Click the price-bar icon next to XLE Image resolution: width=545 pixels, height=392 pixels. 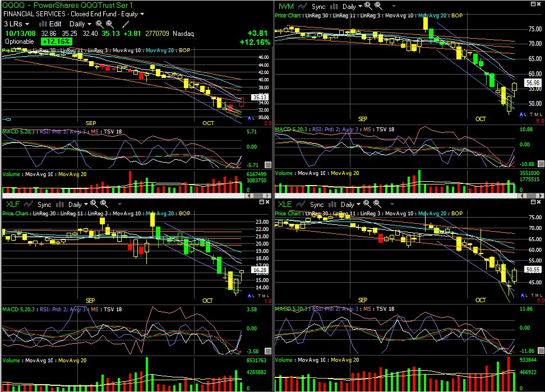pyautogui.click(x=301, y=204)
